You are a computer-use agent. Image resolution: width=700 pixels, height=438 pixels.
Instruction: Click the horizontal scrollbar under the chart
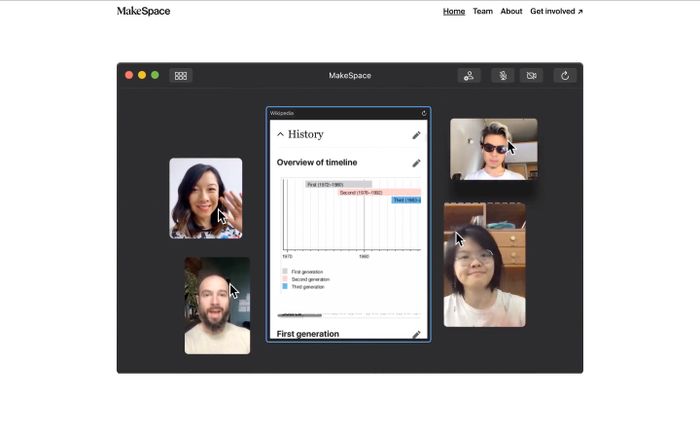300,315
